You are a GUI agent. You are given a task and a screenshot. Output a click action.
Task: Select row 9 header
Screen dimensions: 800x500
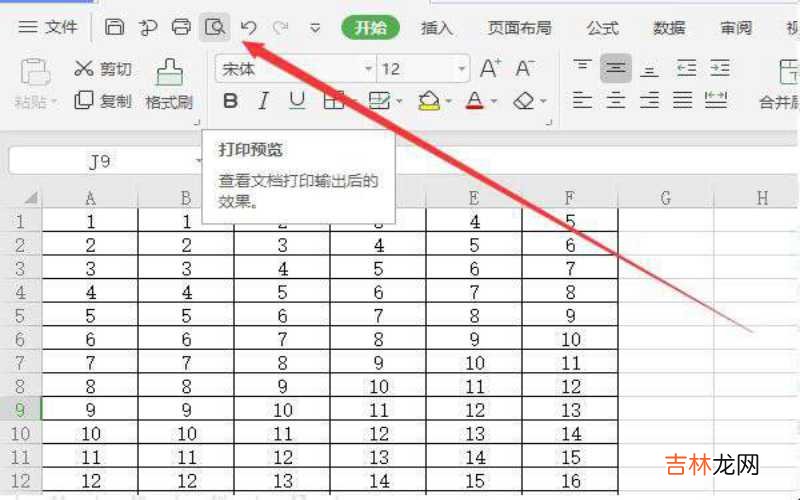[x=20, y=410]
